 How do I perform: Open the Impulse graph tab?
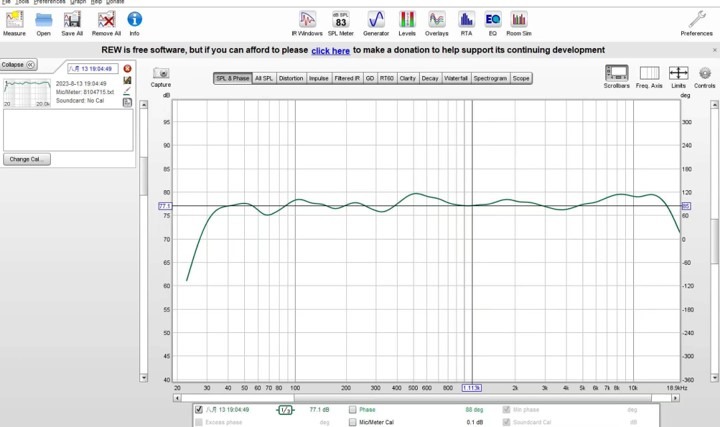coord(319,79)
